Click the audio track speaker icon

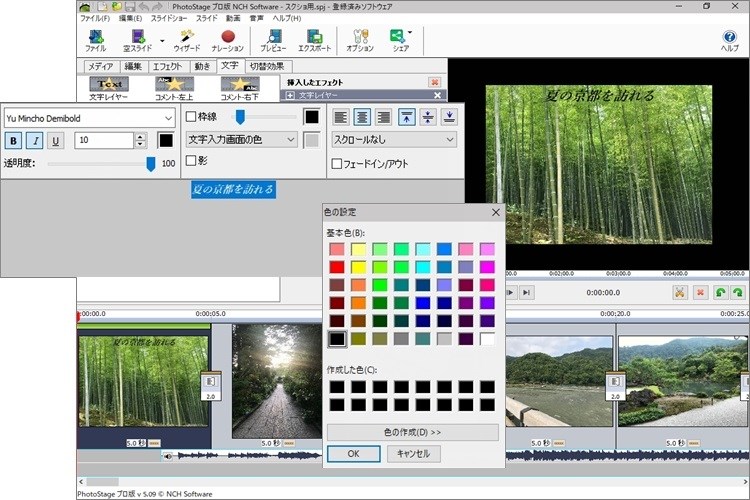[168, 456]
